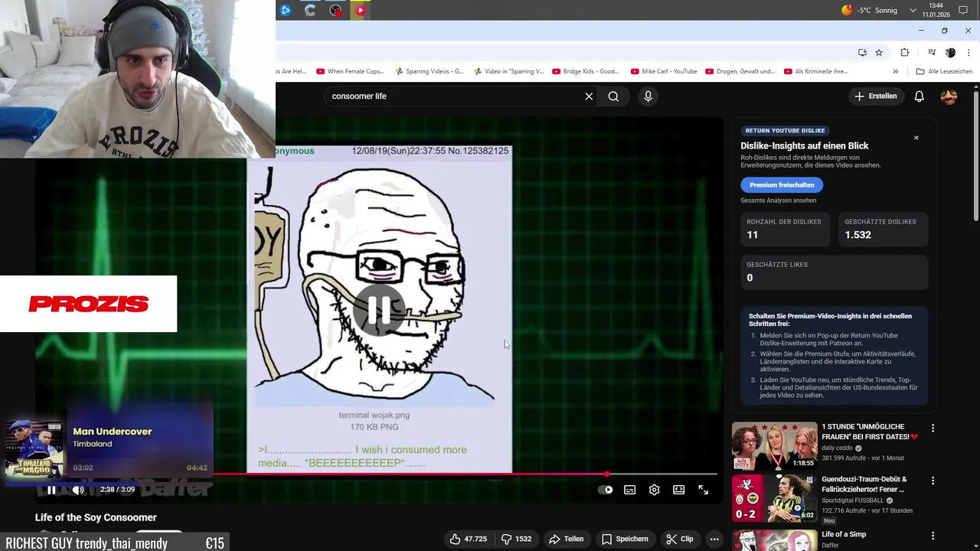
Task: Click the Clip scissors button
Action: click(x=680, y=539)
